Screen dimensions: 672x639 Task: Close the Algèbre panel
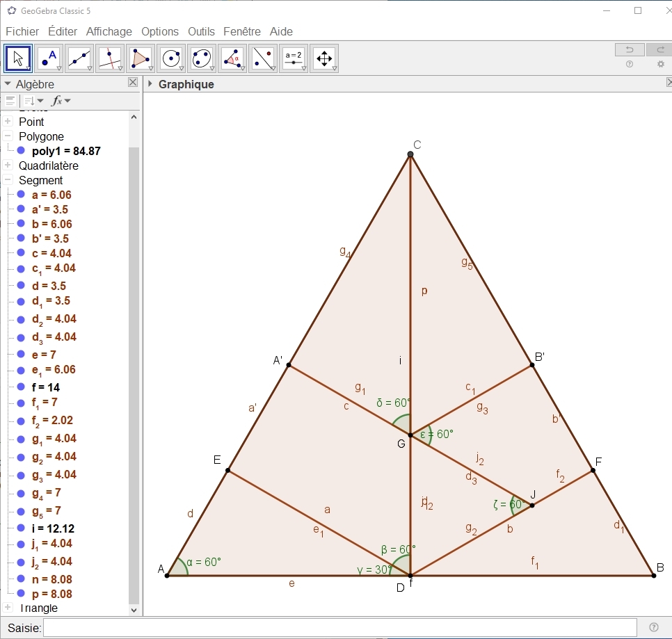point(133,83)
